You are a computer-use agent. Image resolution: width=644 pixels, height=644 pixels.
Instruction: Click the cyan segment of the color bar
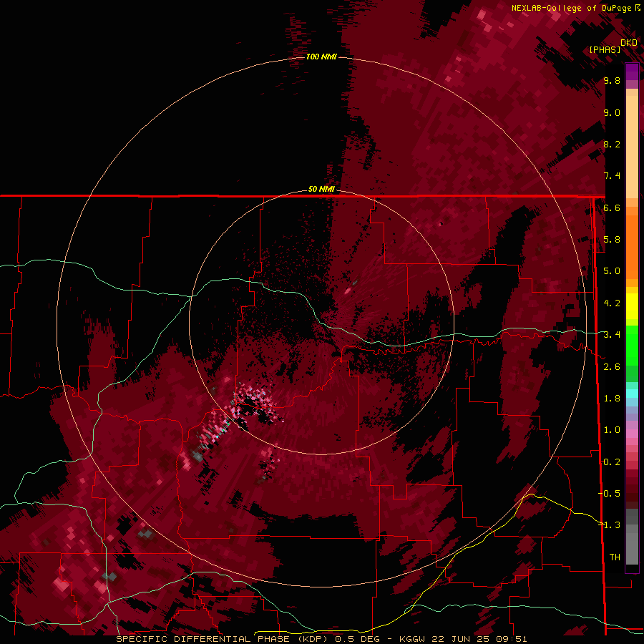(632, 394)
